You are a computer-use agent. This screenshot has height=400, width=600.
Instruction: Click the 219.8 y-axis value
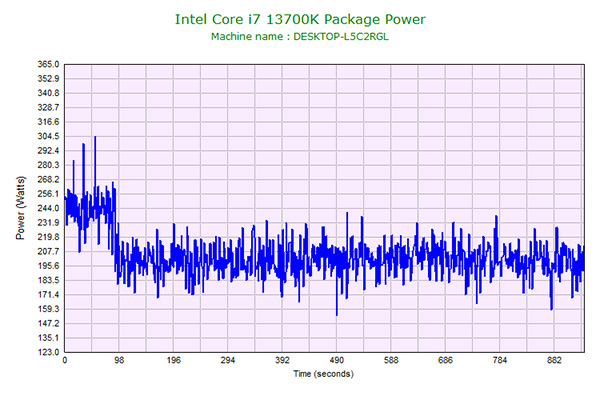(48, 237)
